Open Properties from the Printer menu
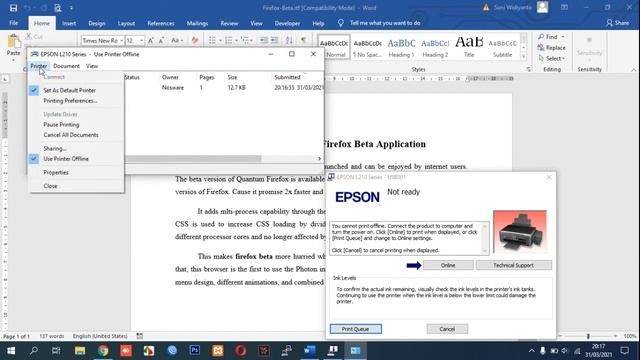 coord(56,172)
